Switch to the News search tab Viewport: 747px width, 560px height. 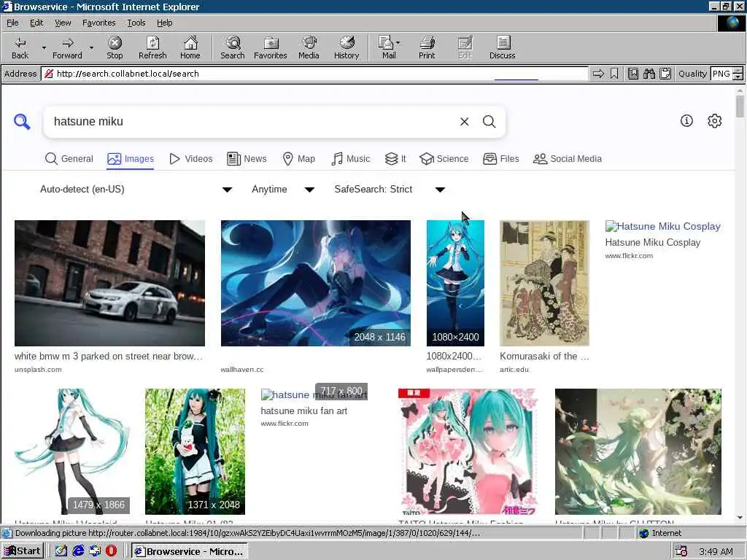click(247, 158)
